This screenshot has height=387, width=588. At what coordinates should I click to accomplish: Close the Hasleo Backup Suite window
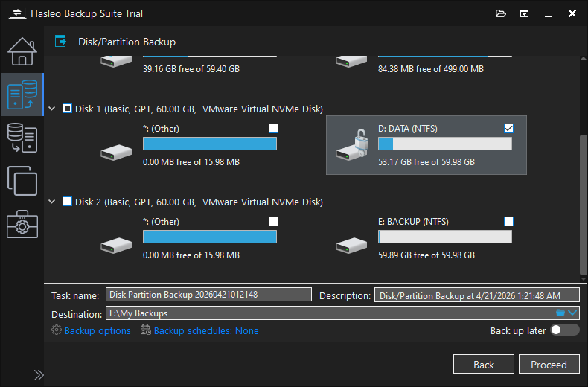click(x=572, y=14)
